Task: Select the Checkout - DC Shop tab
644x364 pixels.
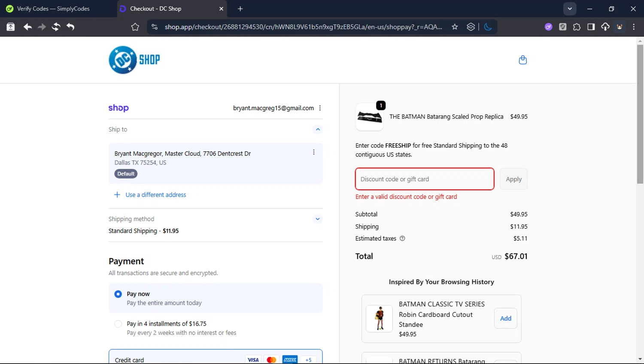Action: pos(172,9)
